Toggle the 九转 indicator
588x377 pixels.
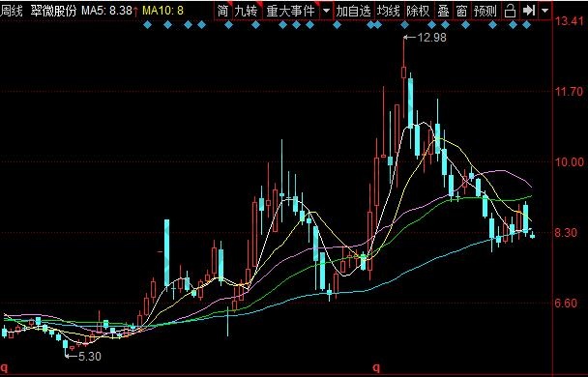coord(246,11)
